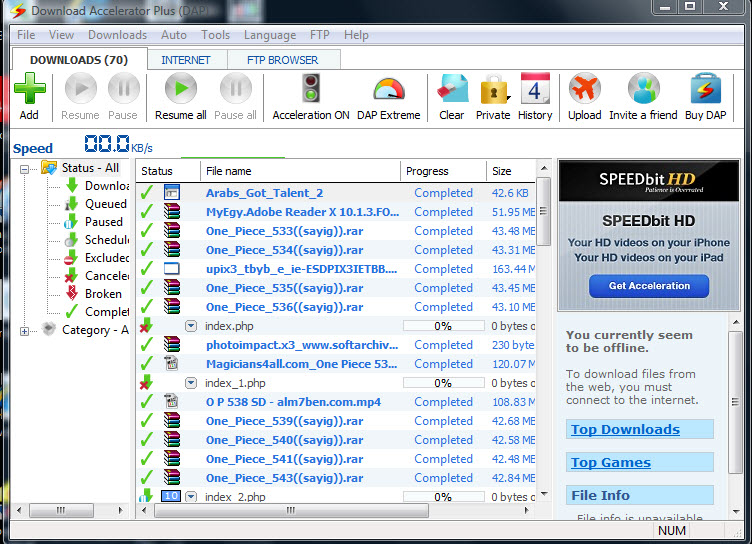Collapse the Status - All tree node
The image size is (752, 544).
point(25,168)
